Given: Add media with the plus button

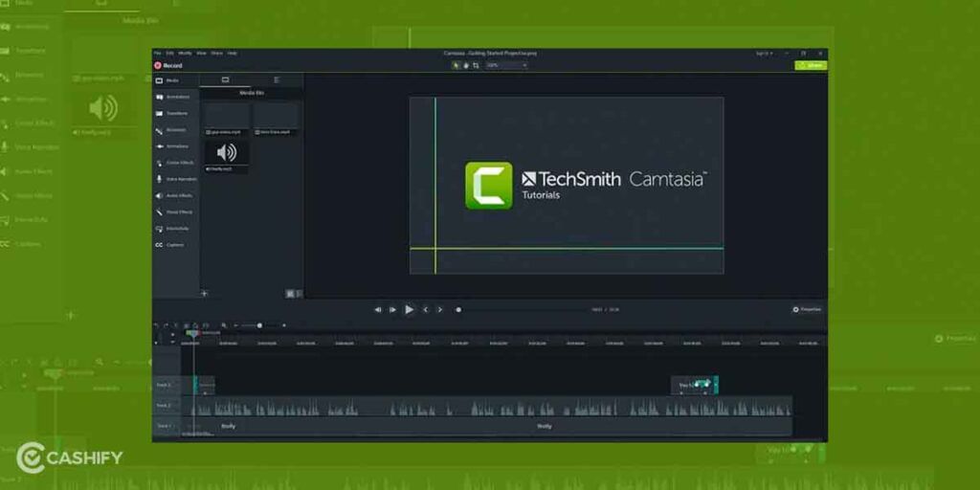Looking at the screenshot, I should coord(204,293).
